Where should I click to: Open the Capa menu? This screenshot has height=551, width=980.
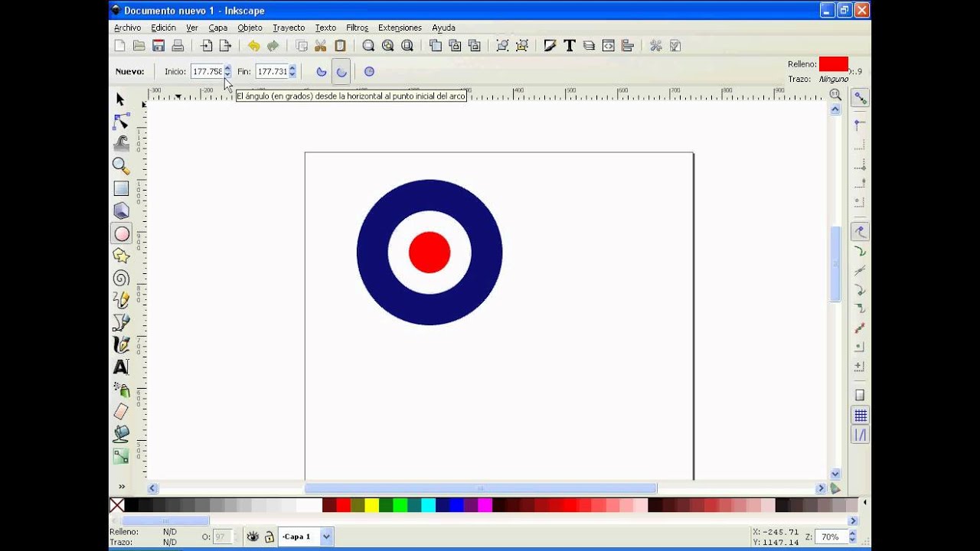pyautogui.click(x=217, y=28)
